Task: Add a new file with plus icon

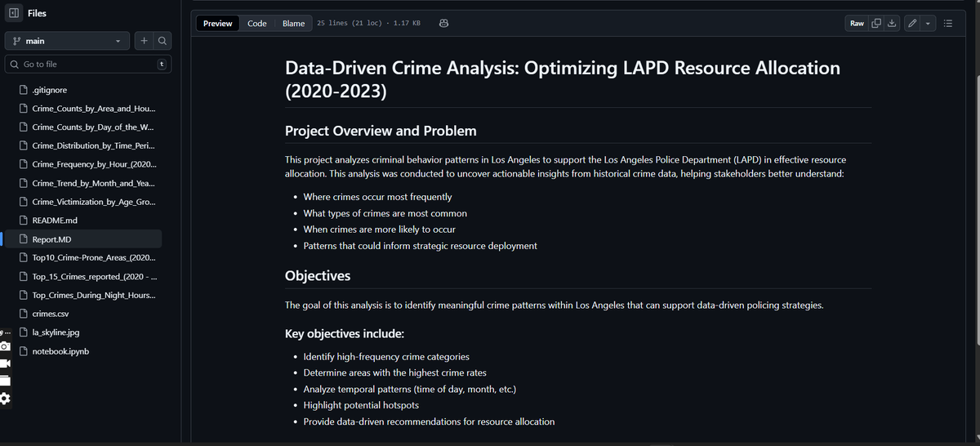Action: coord(143,41)
